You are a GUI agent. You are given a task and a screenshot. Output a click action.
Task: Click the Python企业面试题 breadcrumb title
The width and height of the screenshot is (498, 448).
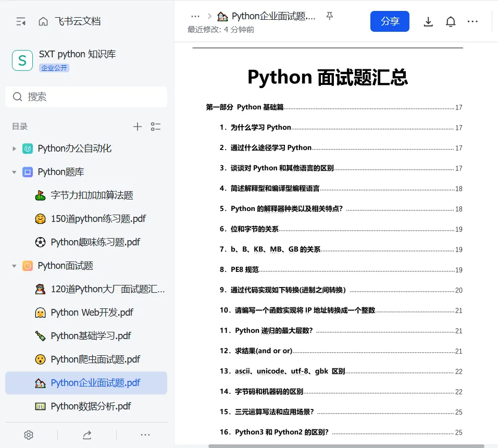pos(273,16)
